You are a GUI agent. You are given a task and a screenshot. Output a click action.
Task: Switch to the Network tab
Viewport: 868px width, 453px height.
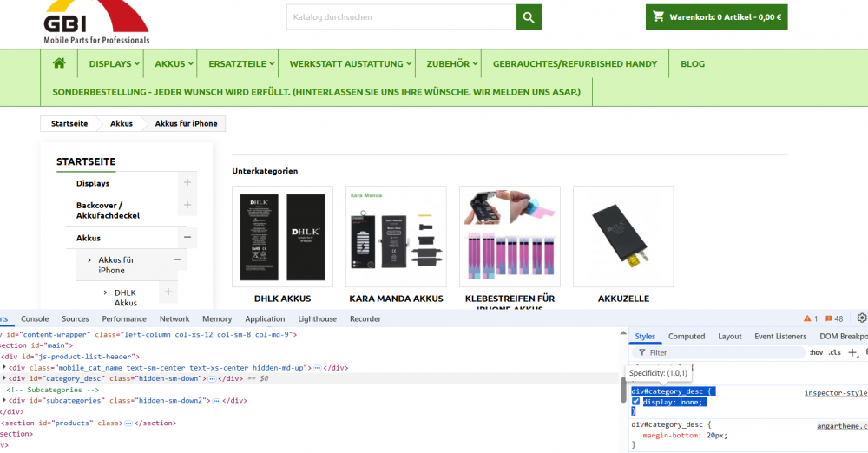[174, 318]
